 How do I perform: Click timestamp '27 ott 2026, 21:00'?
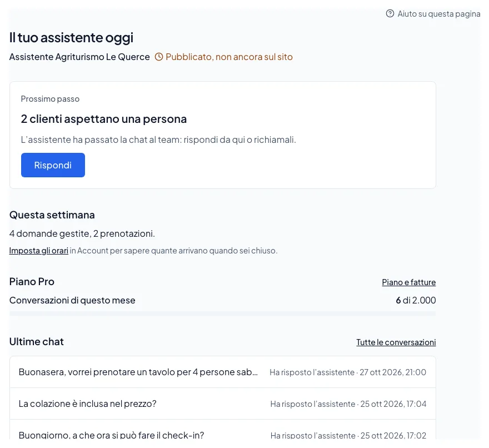tap(393, 372)
